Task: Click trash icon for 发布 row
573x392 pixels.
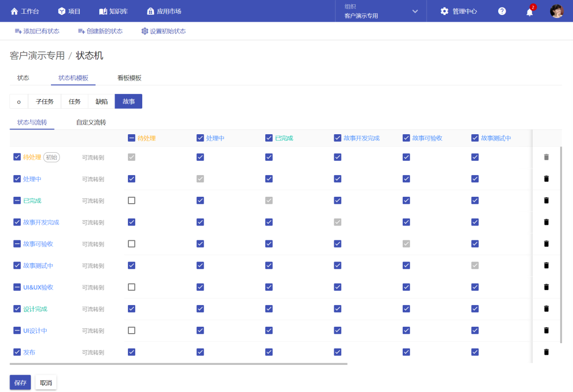Action: (x=546, y=352)
